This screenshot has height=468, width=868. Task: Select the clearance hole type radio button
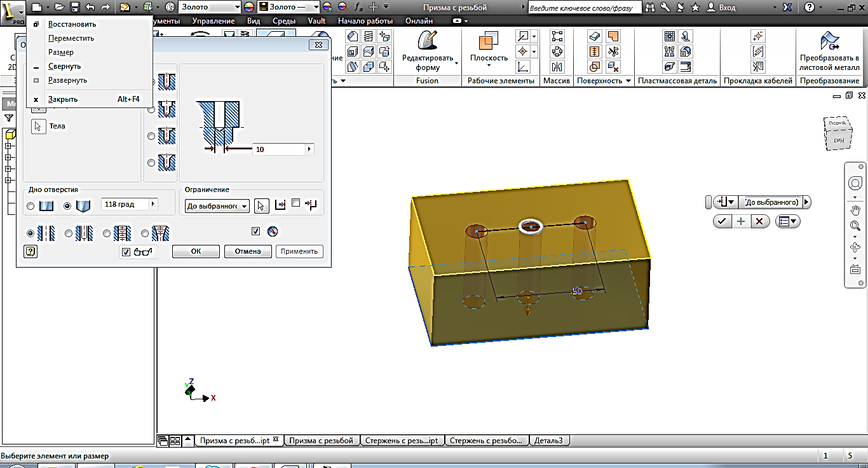(69, 233)
